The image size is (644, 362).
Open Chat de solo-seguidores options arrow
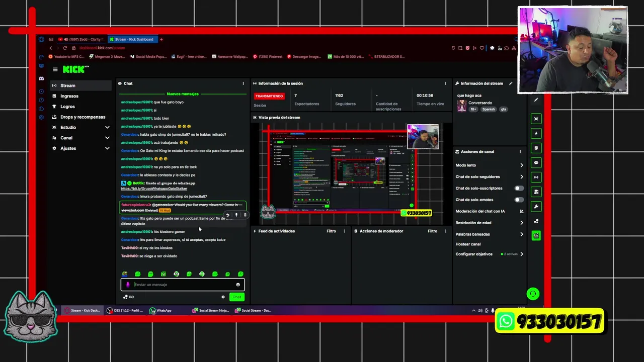tap(521, 177)
